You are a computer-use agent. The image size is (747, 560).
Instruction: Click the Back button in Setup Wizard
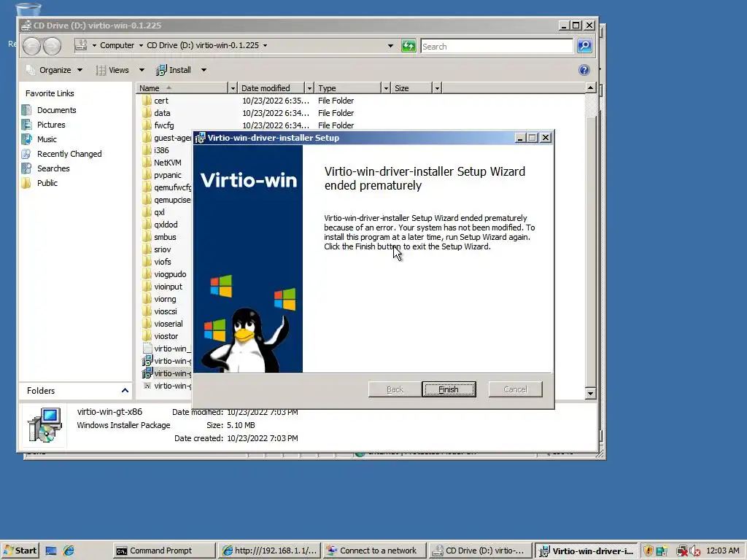pyautogui.click(x=395, y=389)
